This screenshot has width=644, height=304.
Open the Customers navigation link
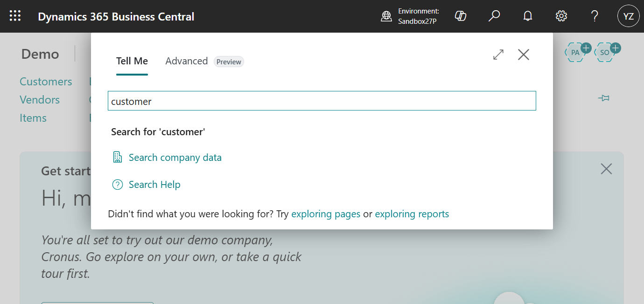46,82
